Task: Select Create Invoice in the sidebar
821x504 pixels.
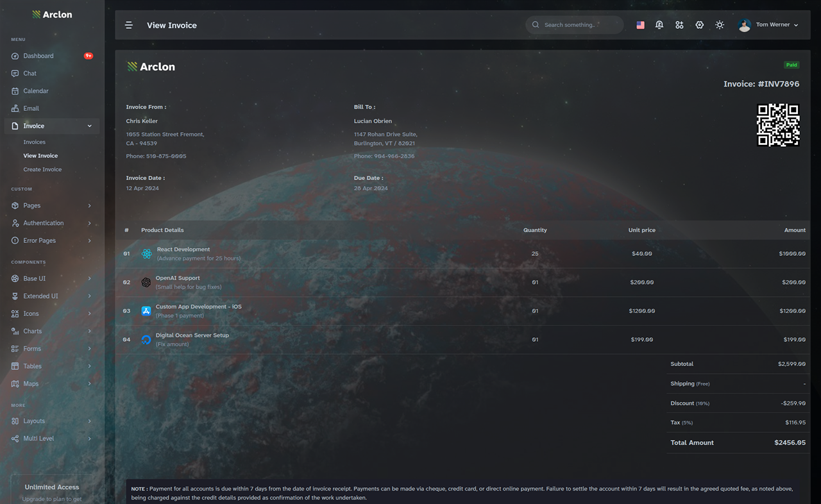Action: point(42,169)
